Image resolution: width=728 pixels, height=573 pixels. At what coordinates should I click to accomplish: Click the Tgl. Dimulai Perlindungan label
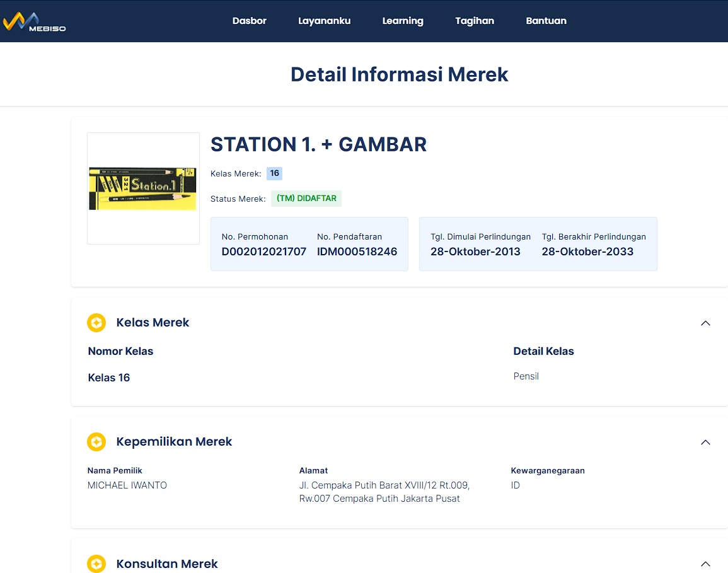(480, 237)
